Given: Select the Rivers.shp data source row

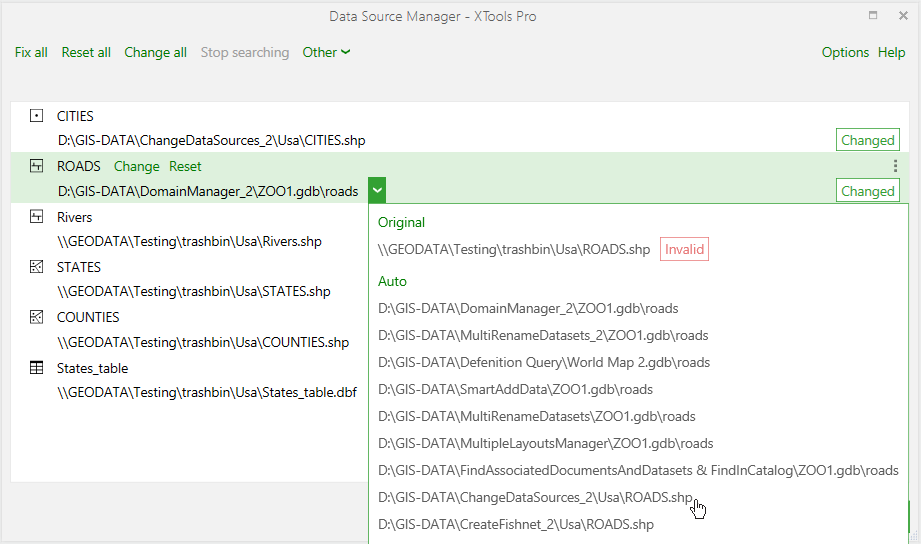Looking at the screenshot, I should tap(189, 229).
